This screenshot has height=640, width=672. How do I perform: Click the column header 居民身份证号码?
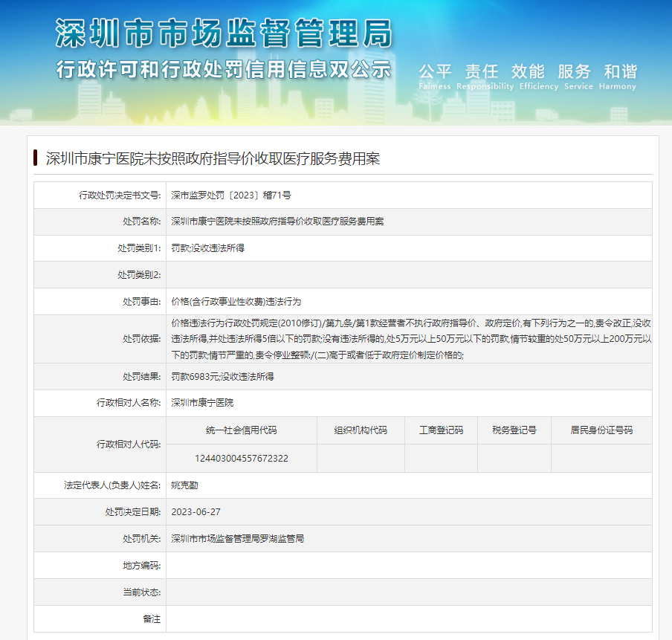[x=601, y=430]
